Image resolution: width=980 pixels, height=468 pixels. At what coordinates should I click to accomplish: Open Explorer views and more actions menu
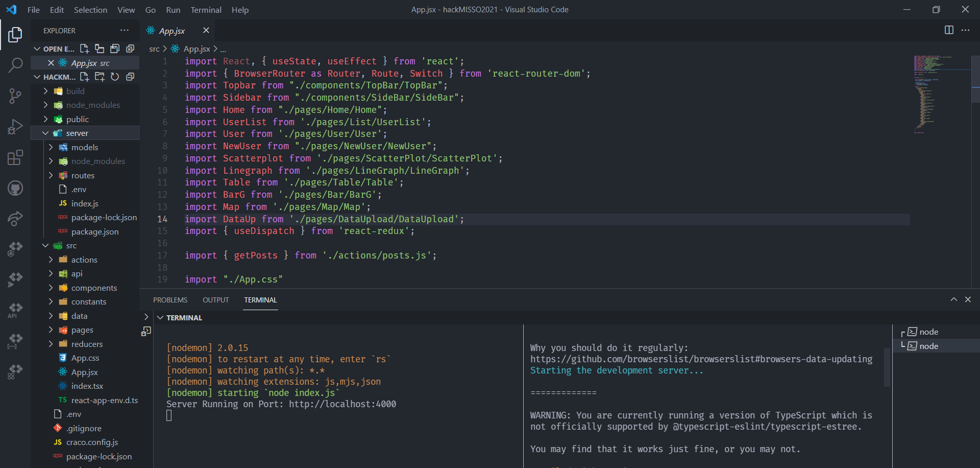point(125,31)
